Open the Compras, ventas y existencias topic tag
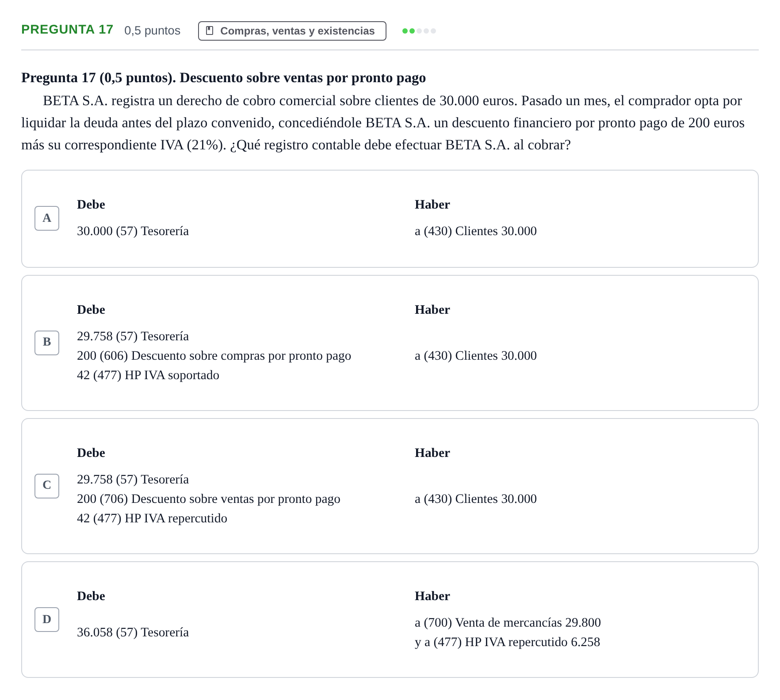The image size is (780, 700). (x=292, y=31)
